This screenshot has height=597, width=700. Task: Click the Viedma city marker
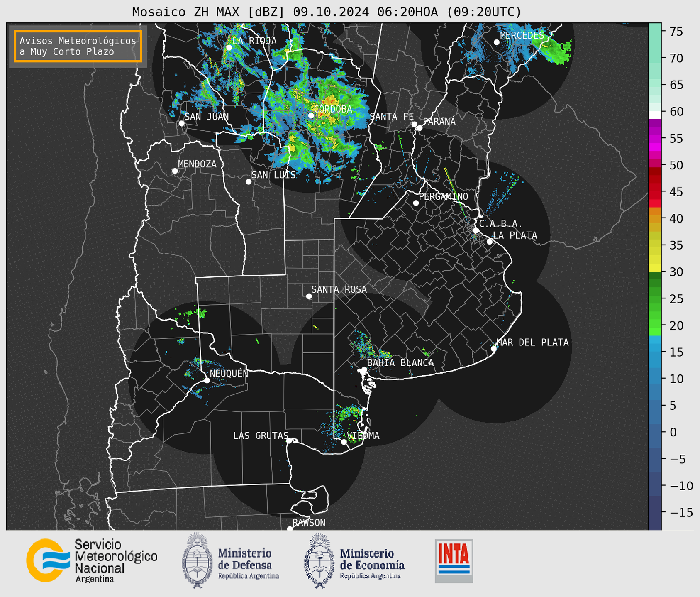[x=344, y=442]
